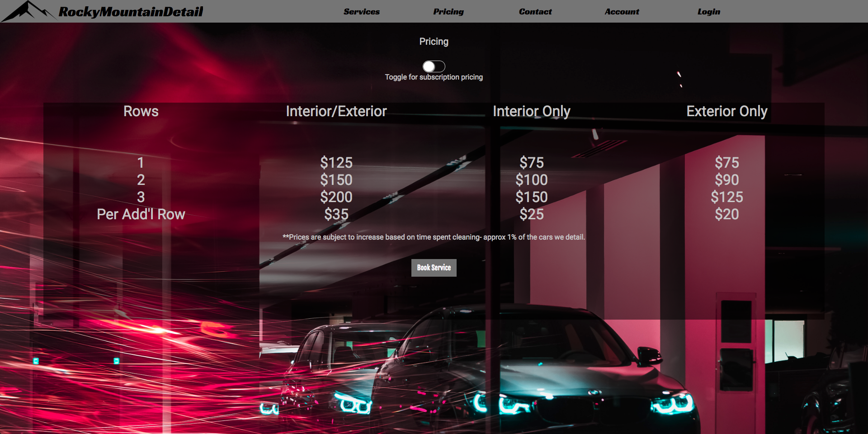Select the '$125' Interior/Exterior one-row price
Viewport: 868px width, 434px height.
336,163
